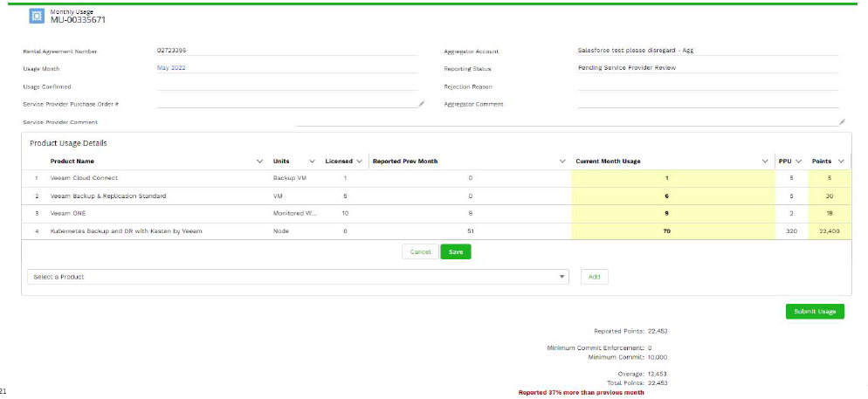Edit Veeam Cloud Connect current usage cell
868x399 pixels.
point(673,179)
